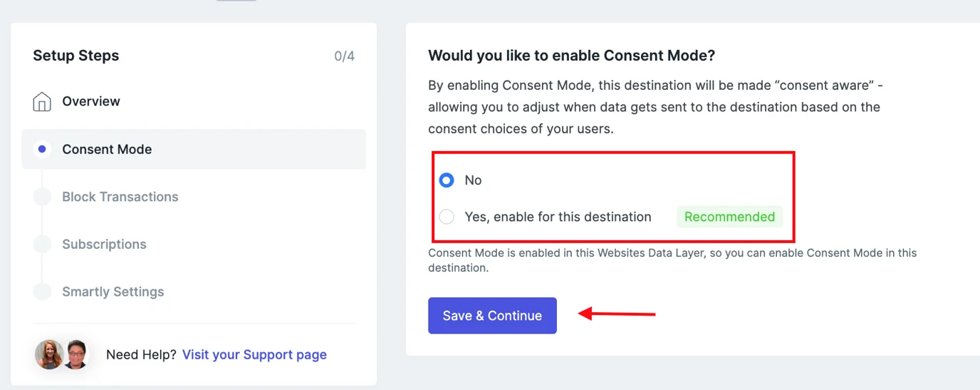Visit your Support page link

tap(254, 354)
